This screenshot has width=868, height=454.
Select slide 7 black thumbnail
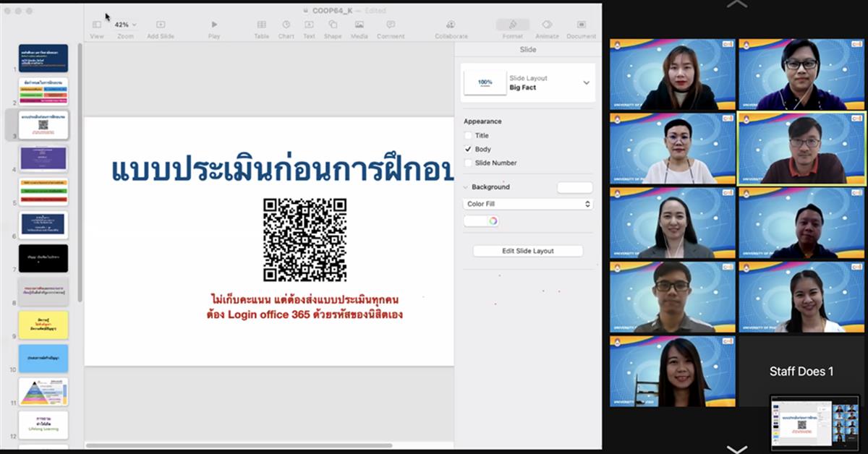pyautogui.click(x=43, y=258)
